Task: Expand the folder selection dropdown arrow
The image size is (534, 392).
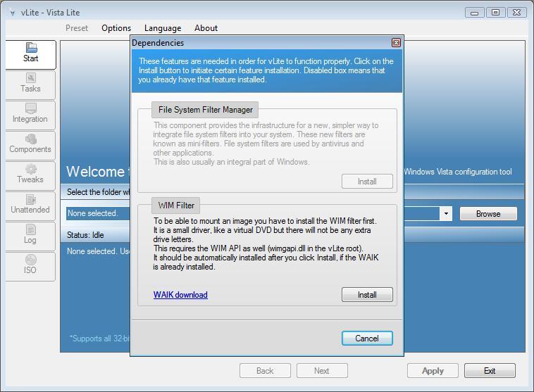Action: tap(446, 214)
